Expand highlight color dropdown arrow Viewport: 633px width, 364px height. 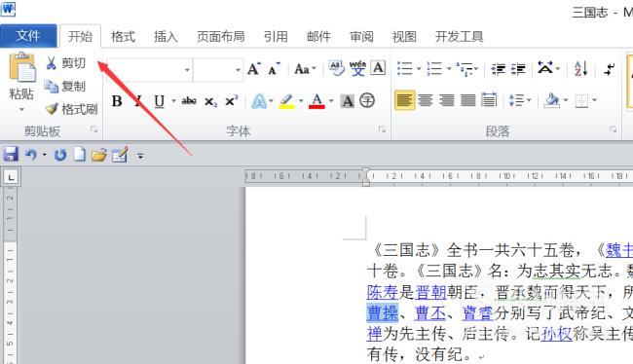click(x=301, y=101)
